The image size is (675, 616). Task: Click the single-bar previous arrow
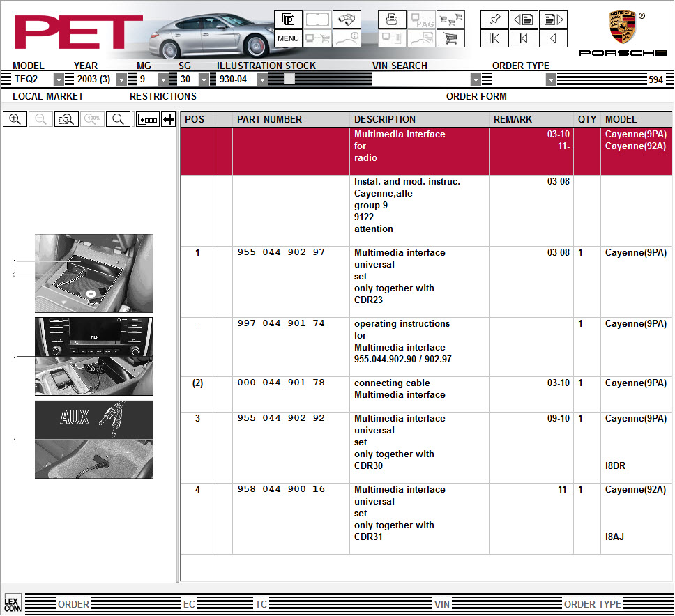tap(524, 38)
